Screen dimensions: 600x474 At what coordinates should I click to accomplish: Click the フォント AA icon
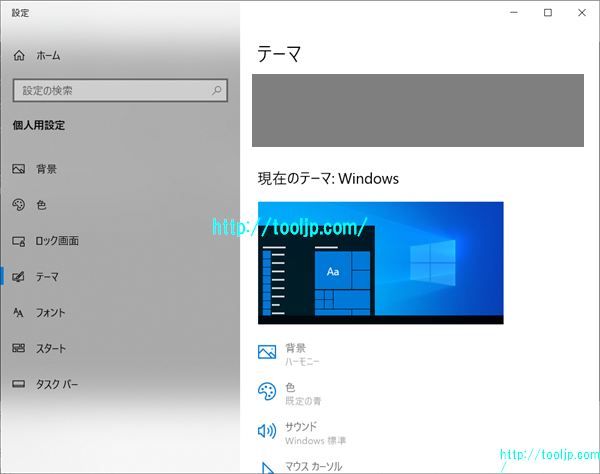18,313
